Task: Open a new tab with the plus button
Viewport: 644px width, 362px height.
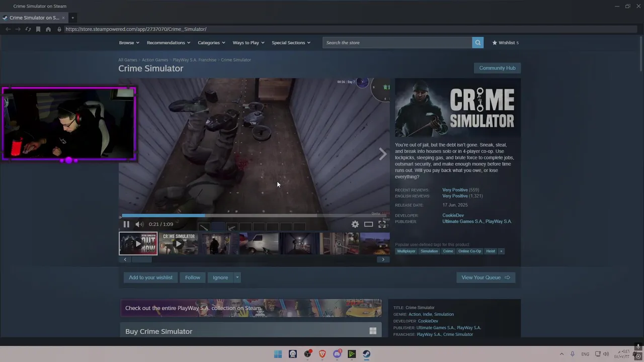Action: pyautogui.click(x=72, y=18)
